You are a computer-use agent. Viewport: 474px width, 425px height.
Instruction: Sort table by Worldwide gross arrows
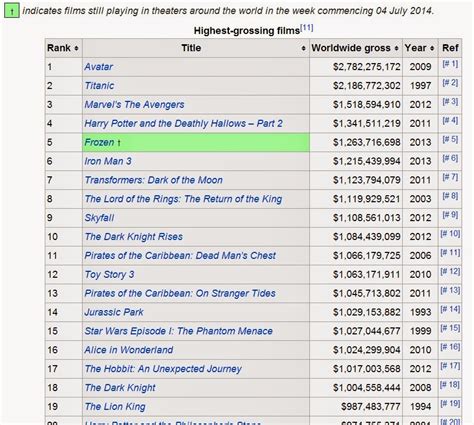click(x=396, y=48)
